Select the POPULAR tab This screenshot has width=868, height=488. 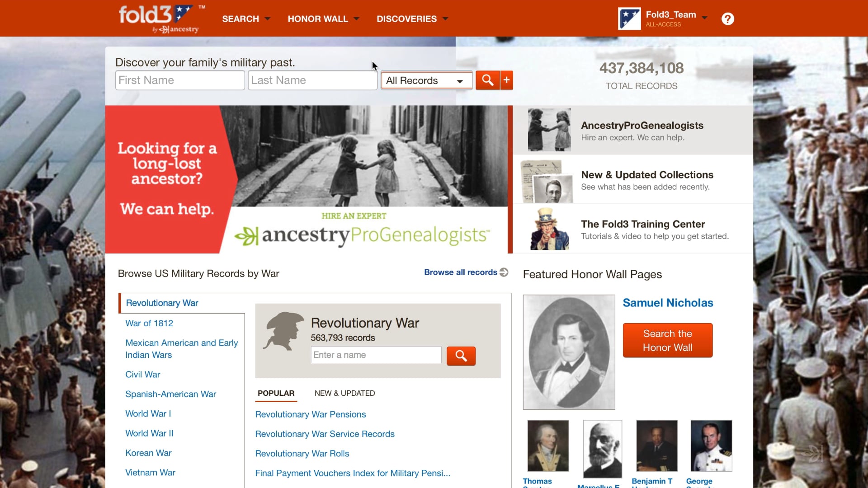(x=276, y=393)
